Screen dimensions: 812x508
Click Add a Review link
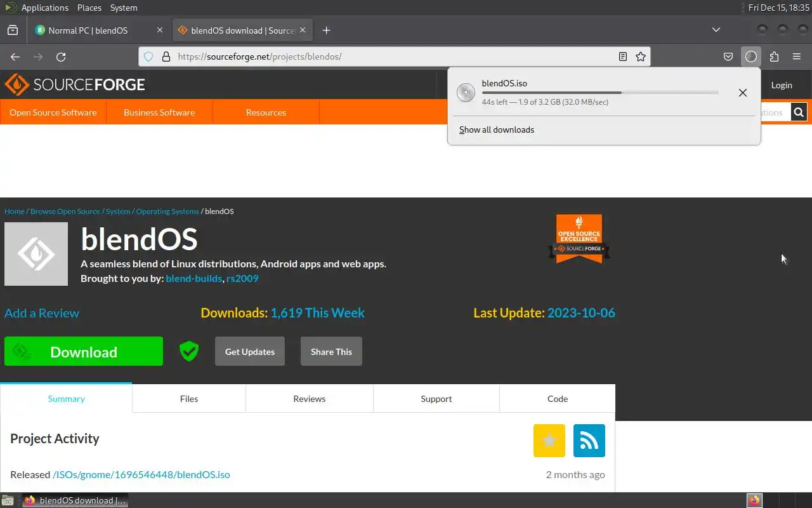pos(42,313)
